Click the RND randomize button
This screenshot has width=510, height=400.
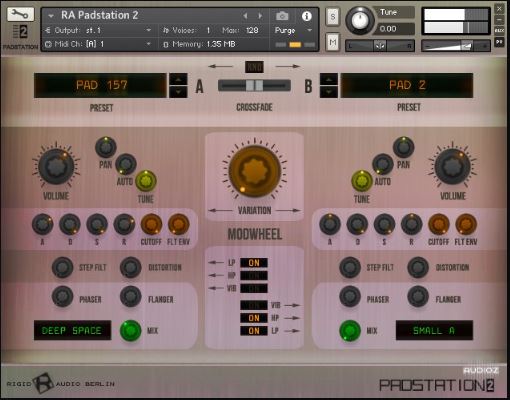254,67
